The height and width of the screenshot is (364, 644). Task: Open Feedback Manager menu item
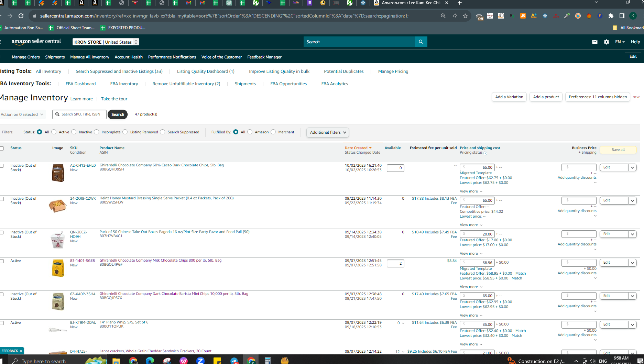tap(264, 57)
